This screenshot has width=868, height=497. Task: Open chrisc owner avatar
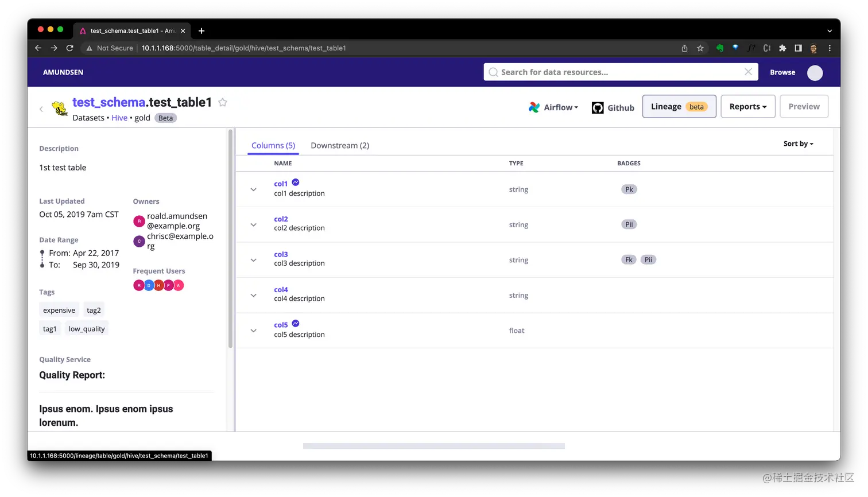click(x=139, y=241)
